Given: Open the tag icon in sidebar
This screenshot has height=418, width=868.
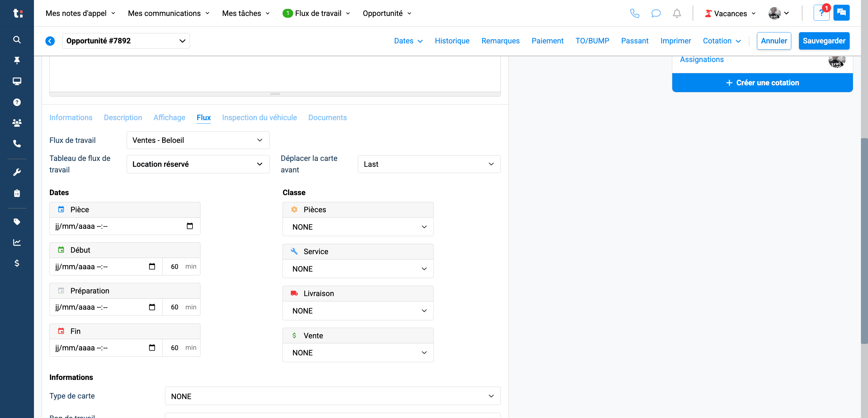Looking at the screenshot, I should click(17, 221).
